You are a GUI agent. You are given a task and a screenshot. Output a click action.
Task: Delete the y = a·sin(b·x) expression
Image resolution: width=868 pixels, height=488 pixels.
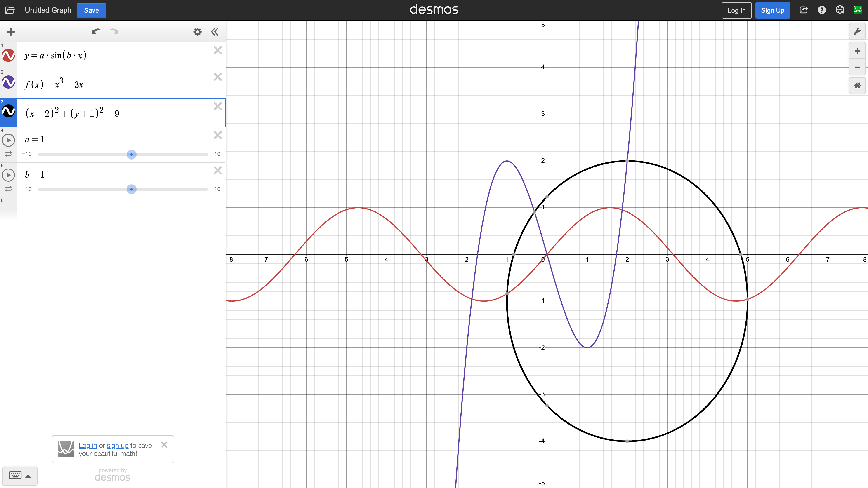click(x=218, y=50)
